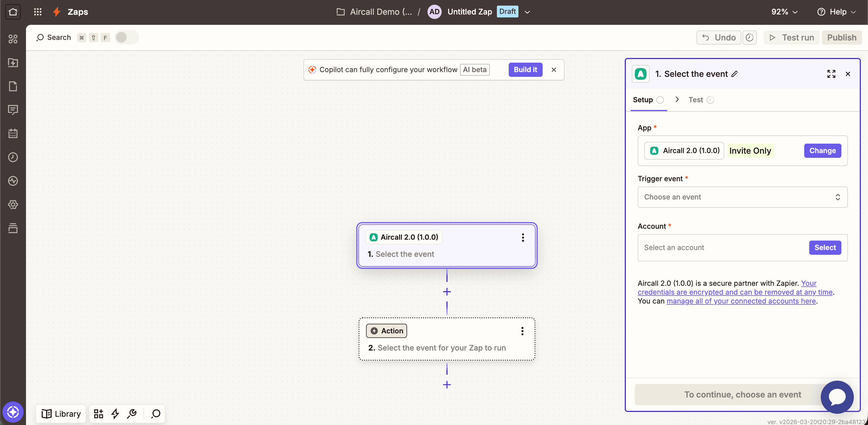Viewport: 868px width, 425px height.
Task: Click the home icon in top bar
Action: [13, 12]
